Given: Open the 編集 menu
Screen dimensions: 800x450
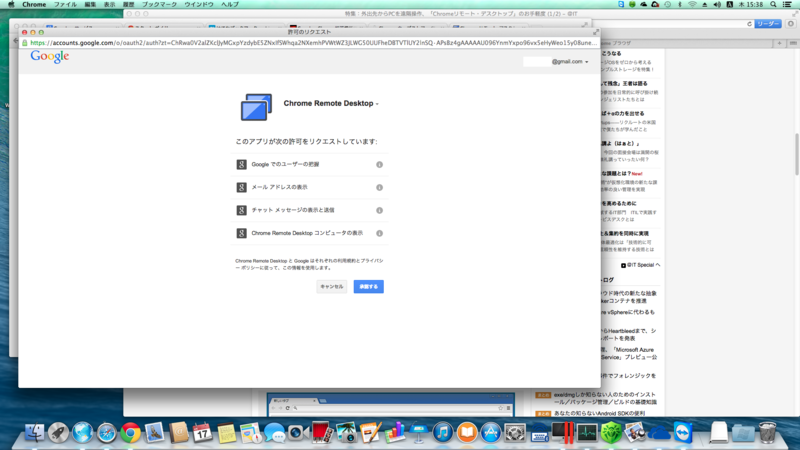Looking at the screenshot, I should click(x=90, y=4).
